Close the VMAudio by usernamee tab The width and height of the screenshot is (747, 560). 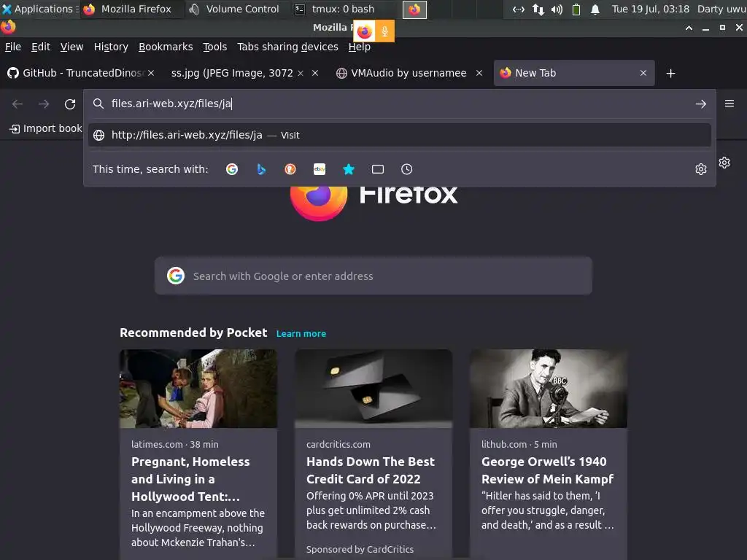pyautogui.click(x=479, y=73)
